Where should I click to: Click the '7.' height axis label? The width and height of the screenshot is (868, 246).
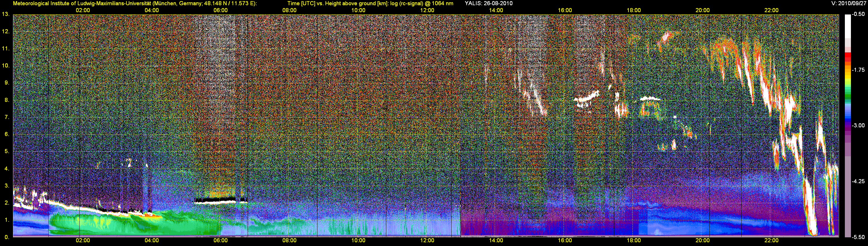pyautogui.click(x=7, y=117)
